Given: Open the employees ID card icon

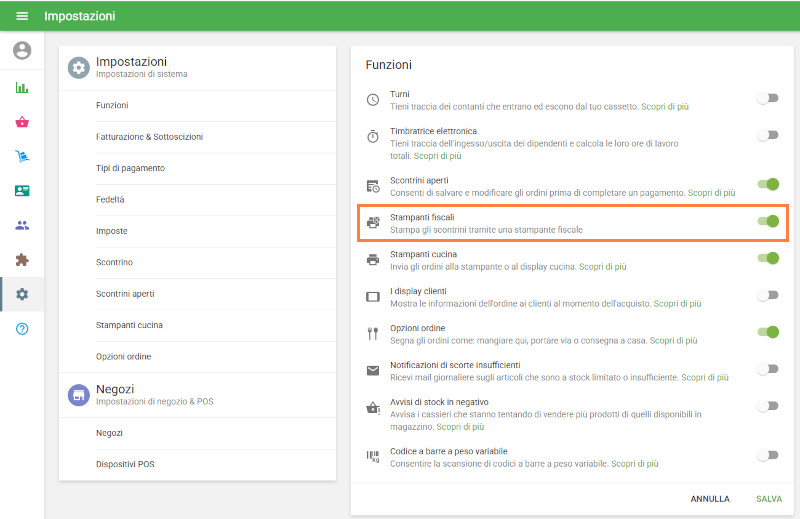Looking at the screenshot, I should click(22, 191).
